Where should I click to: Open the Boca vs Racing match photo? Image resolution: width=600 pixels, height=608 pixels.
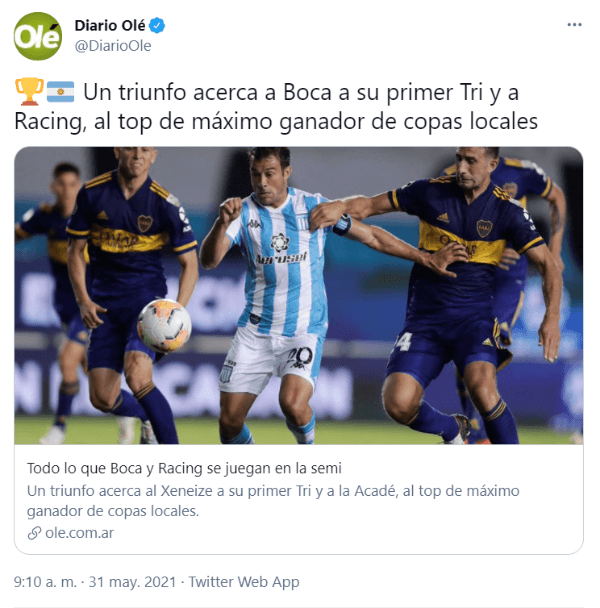299,295
